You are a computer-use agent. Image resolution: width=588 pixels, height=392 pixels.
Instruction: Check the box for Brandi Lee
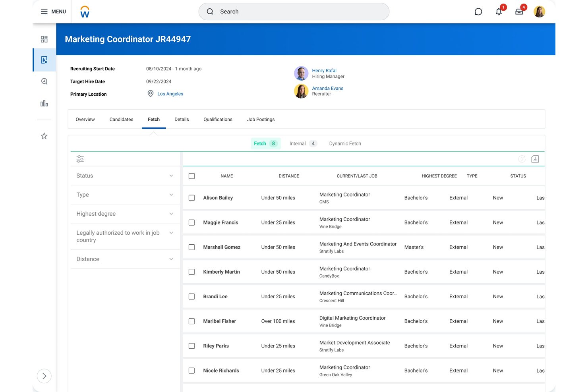(x=191, y=297)
